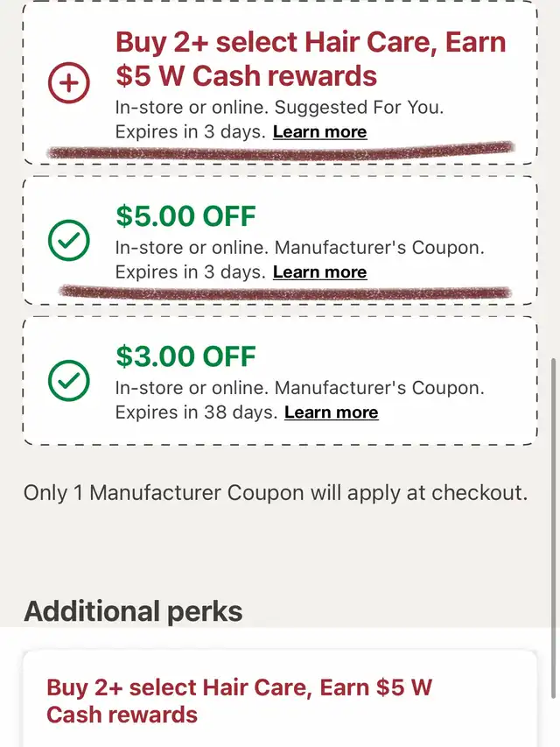Open Learn more under $5.00 OFF coupon
Viewport: 560px width, 747px height.
coord(319,272)
